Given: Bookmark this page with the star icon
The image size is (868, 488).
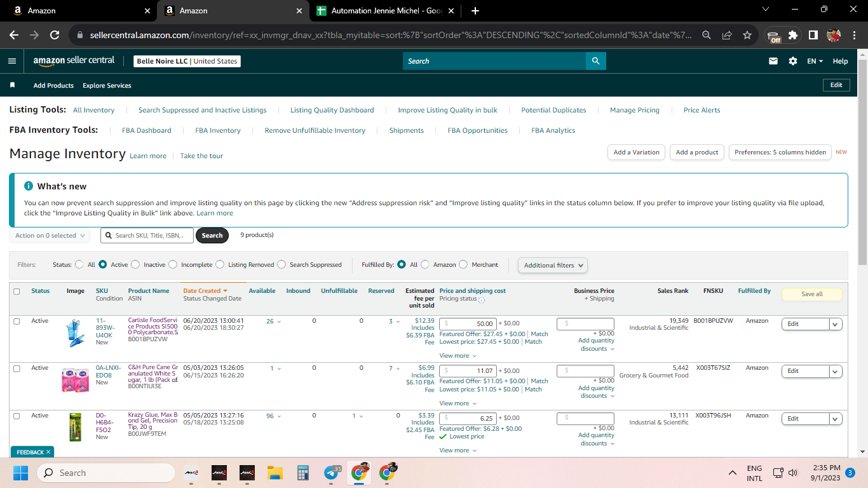Looking at the screenshot, I should [x=747, y=35].
